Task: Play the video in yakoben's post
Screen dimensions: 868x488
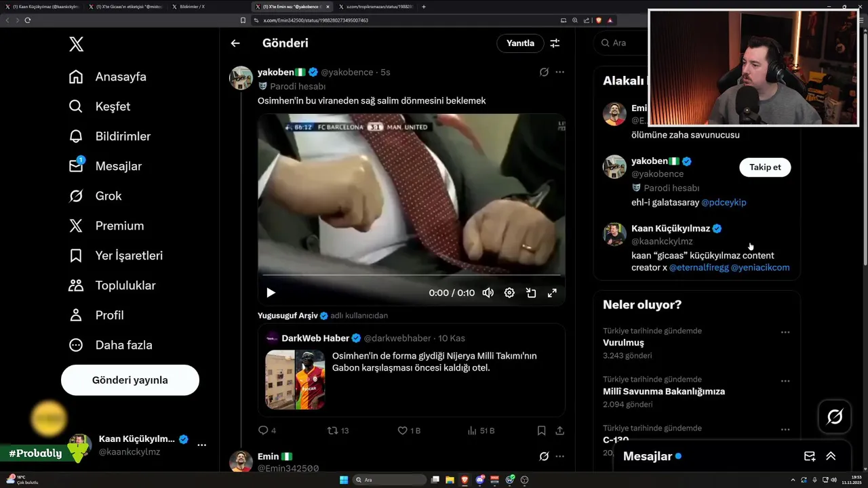Action: pyautogui.click(x=271, y=293)
